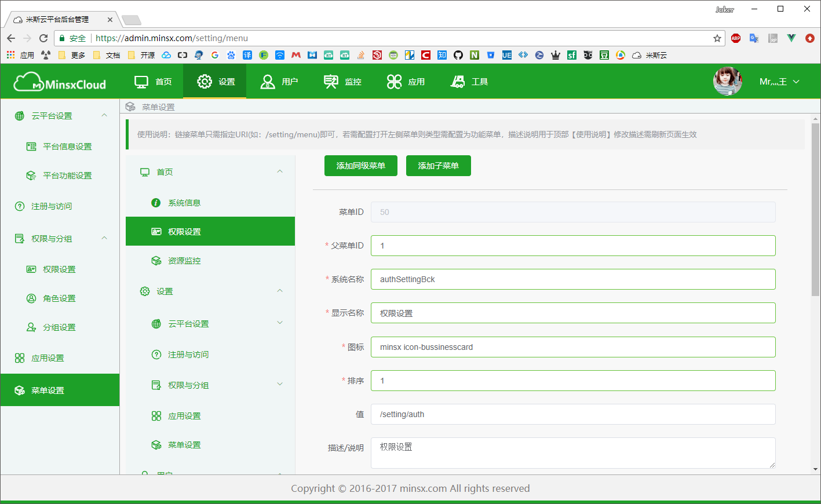Image resolution: width=821 pixels, height=504 pixels.
Task: Click the card icon beside sidebar 权限设置
Action: tap(31, 269)
